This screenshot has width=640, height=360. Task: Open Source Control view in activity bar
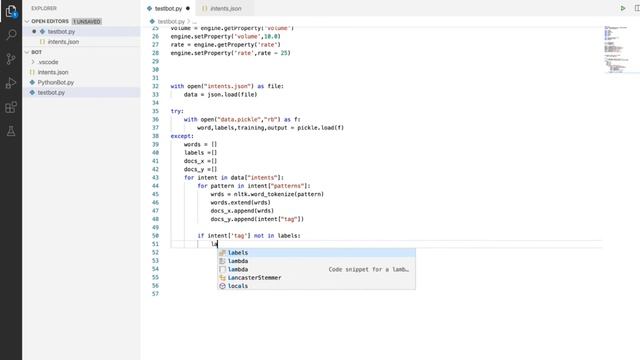[x=11, y=59]
